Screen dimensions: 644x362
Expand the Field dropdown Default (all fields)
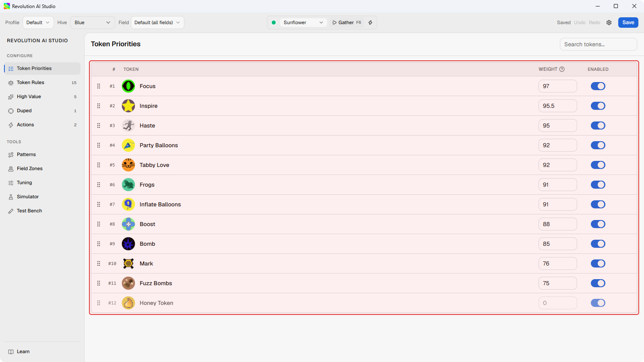(x=157, y=23)
